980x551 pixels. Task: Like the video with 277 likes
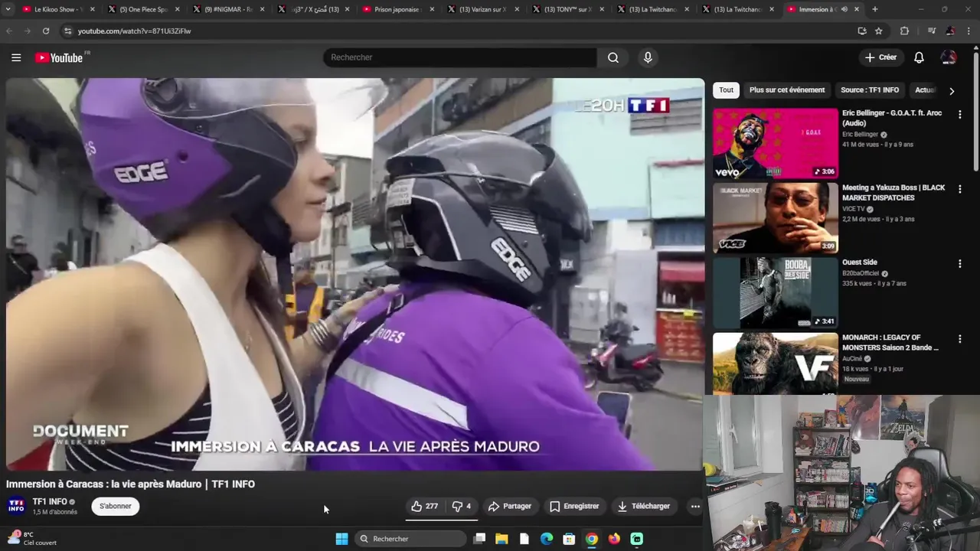425,506
